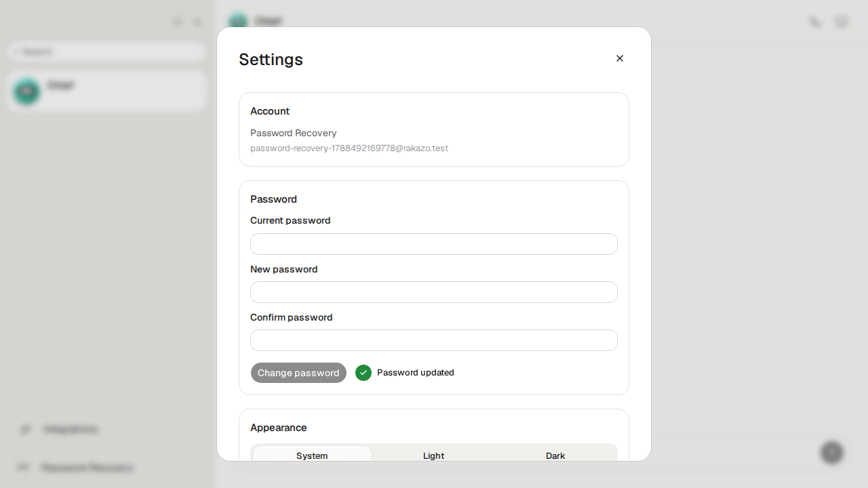Click the green Password updated checkmark icon
Viewport: 868px width, 488px height.
pos(363,373)
